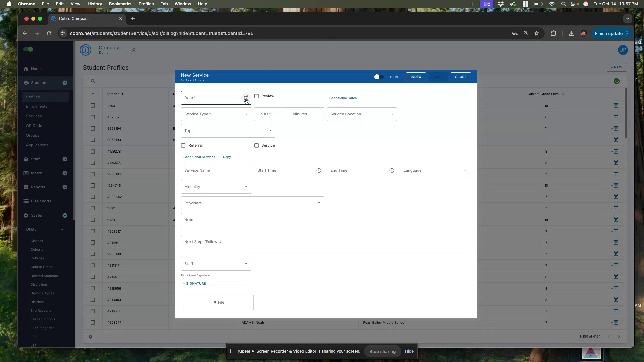Click the green export icon above the table

point(616,81)
